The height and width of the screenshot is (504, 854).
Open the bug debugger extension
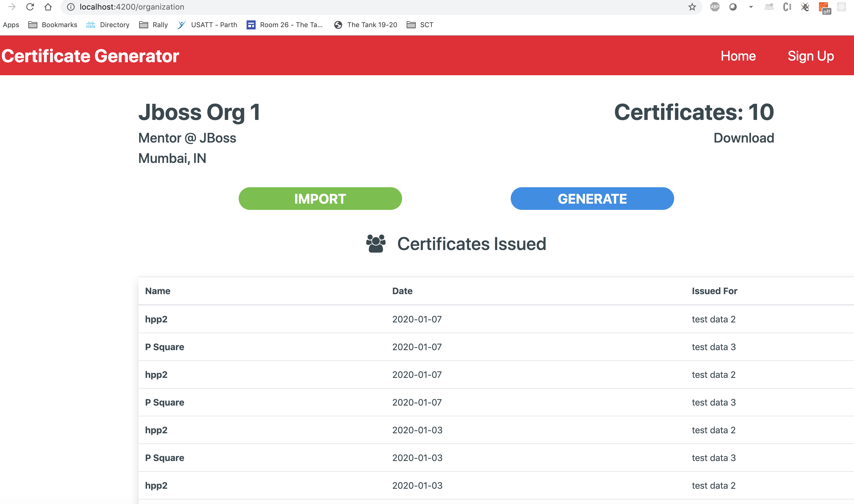(805, 7)
